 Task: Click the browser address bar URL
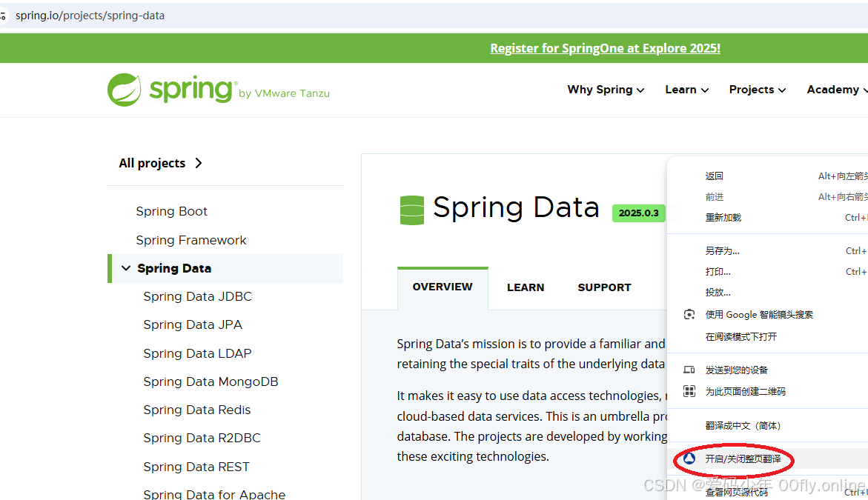[90, 16]
